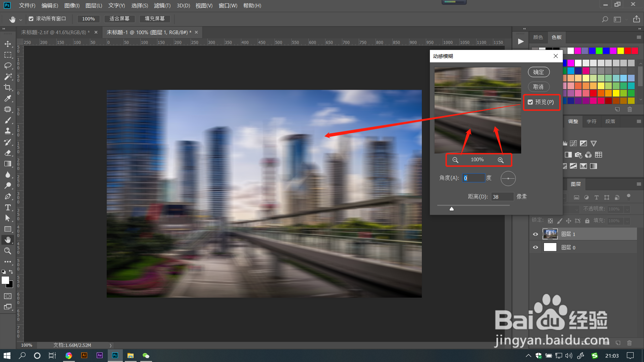644x362 pixels.
Task: Open the search icon in options bar
Action: pyautogui.click(x=605, y=19)
